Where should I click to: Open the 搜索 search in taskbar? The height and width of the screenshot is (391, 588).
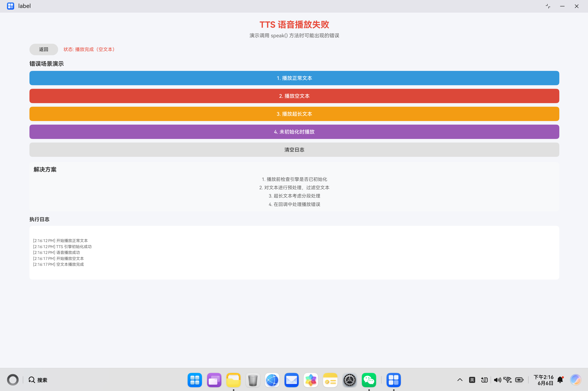(38, 380)
